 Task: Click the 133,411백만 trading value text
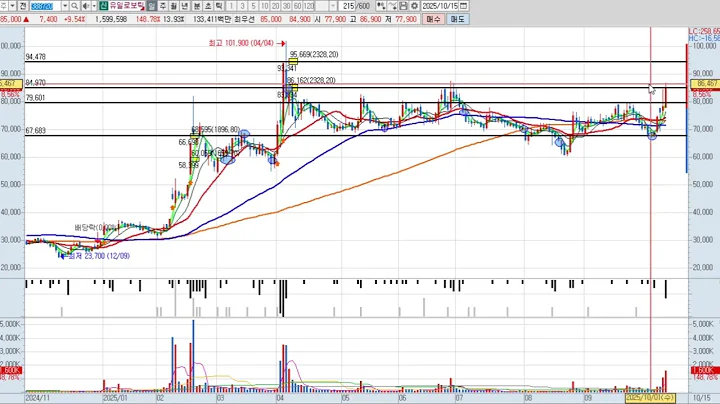click(212, 19)
